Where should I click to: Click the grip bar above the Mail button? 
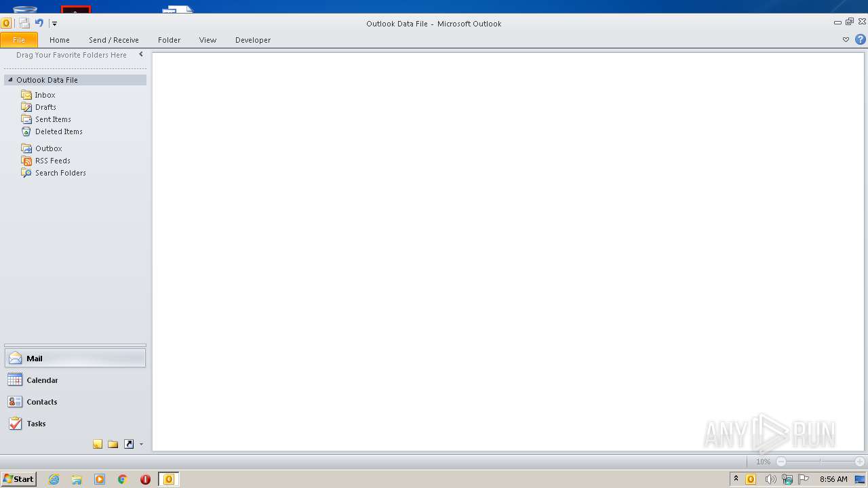click(x=75, y=346)
